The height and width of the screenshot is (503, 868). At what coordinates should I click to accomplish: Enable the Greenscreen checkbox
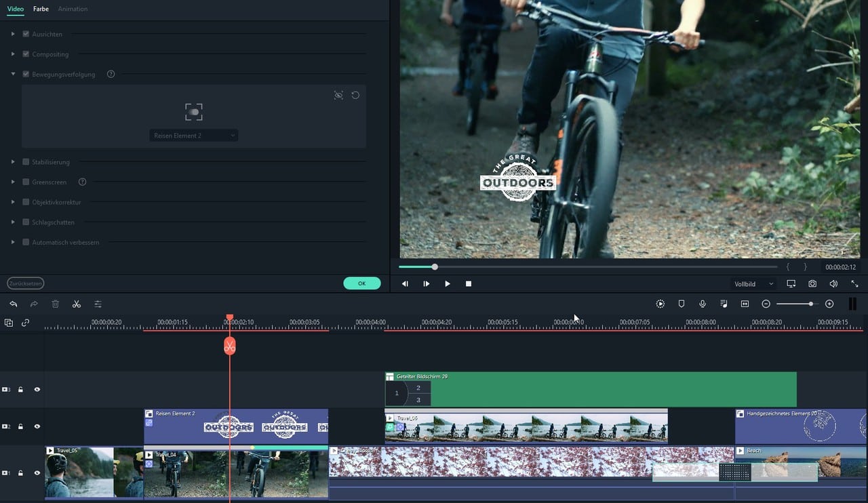(x=26, y=182)
